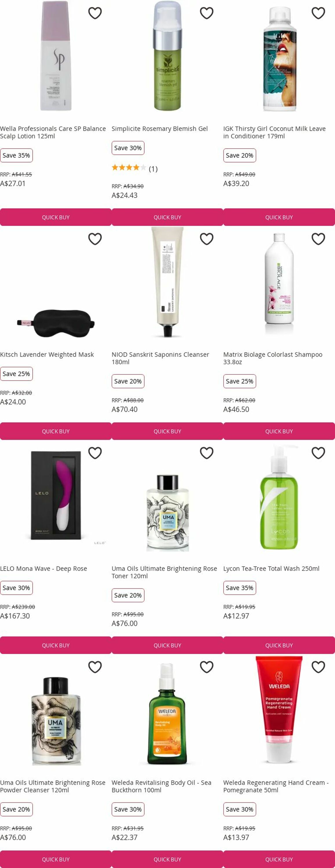
Task: Quick buy NIOD Sanskrit Saponins Cleanser
Action: tap(167, 431)
